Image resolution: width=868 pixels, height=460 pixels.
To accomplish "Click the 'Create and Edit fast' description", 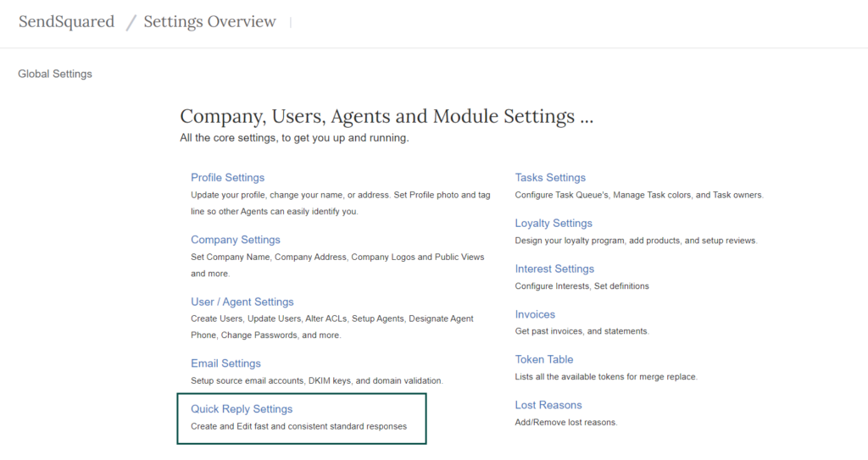I will coord(298,426).
